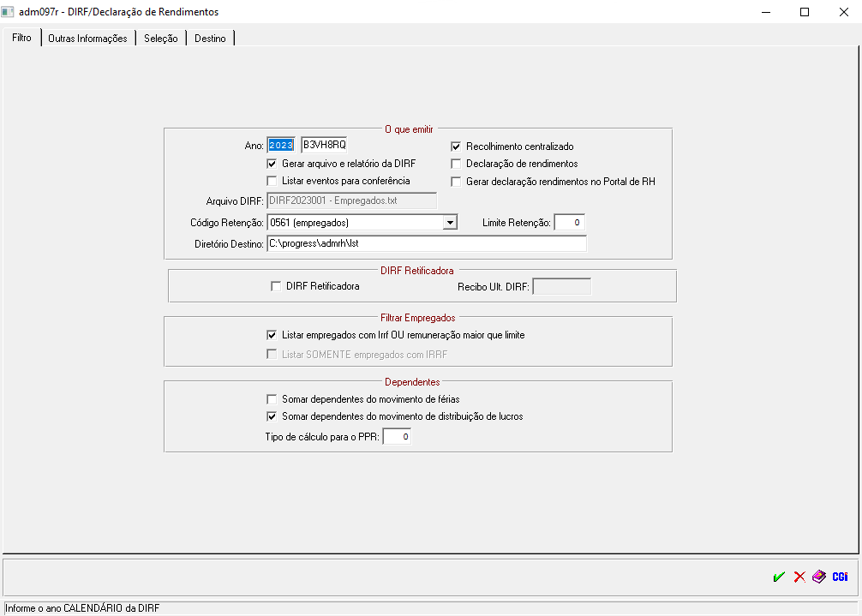Click the Arquivo DIRF filename field
Screen dimensions: 862x616
352,200
